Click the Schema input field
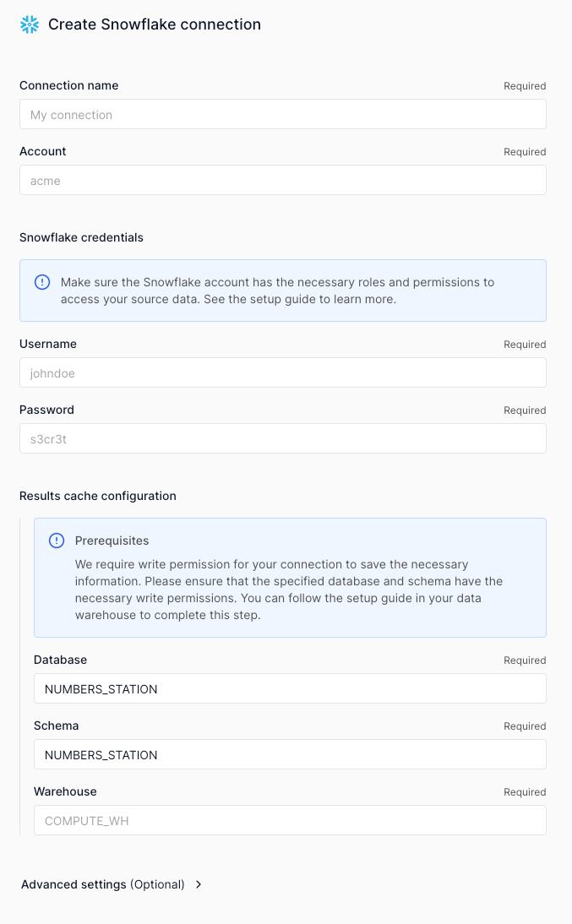This screenshot has height=924, width=572. click(x=290, y=754)
